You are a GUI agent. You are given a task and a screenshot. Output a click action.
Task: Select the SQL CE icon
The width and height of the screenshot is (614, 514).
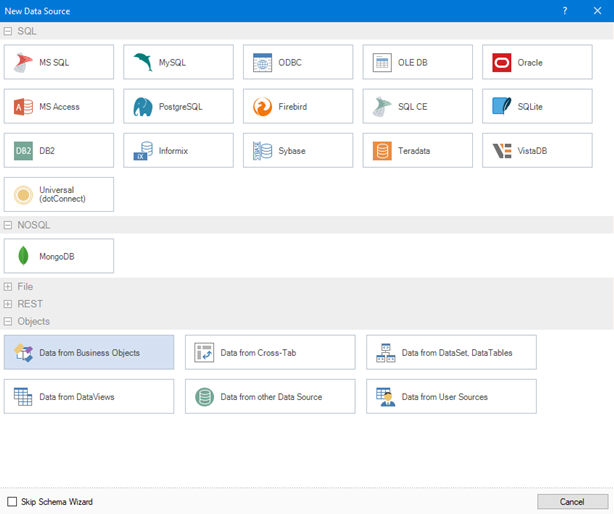point(382,106)
